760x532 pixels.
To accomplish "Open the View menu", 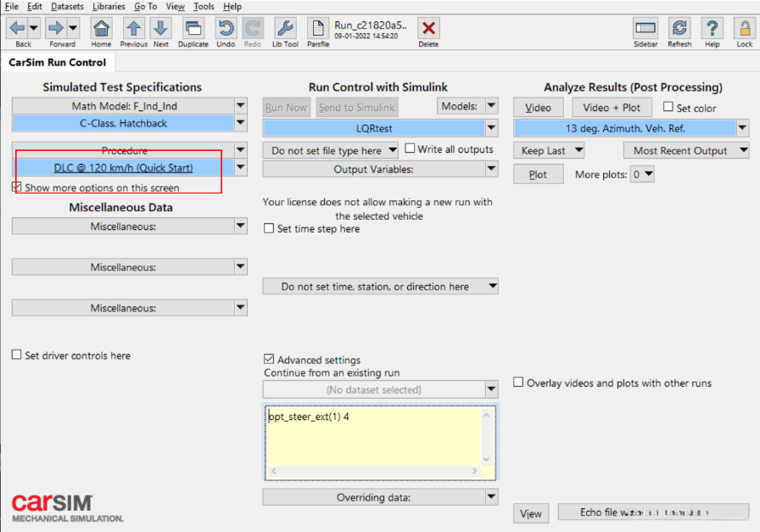I will point(175,6).
